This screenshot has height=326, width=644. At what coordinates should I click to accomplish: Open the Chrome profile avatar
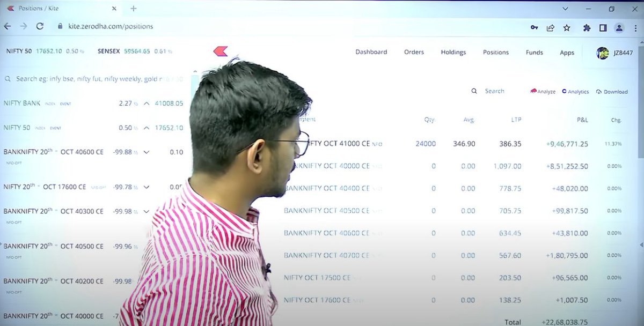coord(619,27)
